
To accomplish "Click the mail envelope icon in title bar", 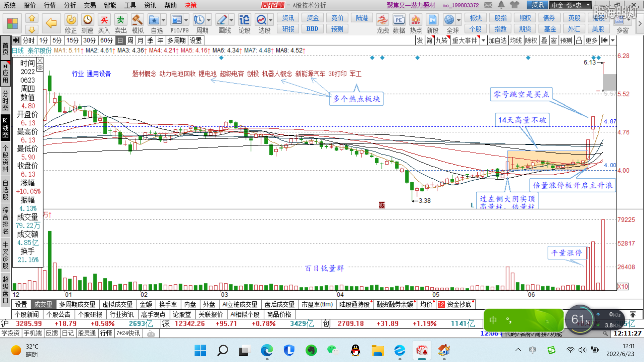I will 488,5.
